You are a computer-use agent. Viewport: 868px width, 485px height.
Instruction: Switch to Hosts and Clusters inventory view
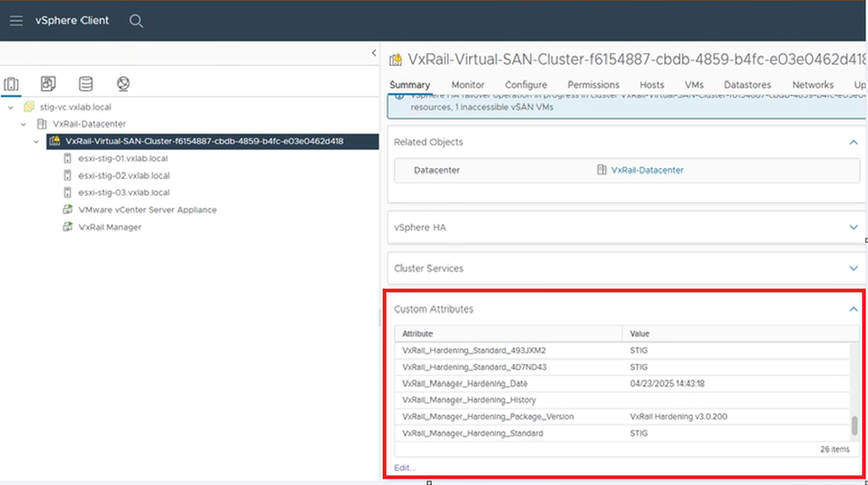11,85
